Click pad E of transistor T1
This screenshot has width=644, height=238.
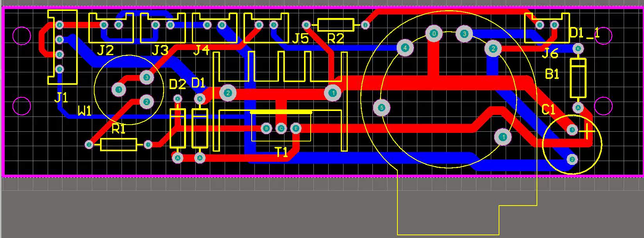(296, 128)
